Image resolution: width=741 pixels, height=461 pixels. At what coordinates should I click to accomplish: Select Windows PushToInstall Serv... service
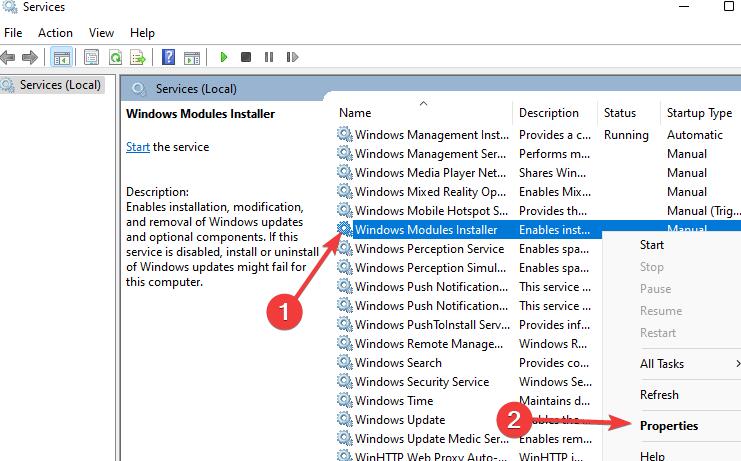click(x=432, y=324)
